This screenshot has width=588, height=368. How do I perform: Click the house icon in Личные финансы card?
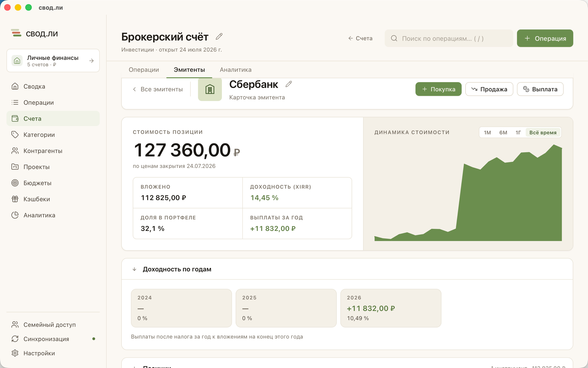point(17,61)
